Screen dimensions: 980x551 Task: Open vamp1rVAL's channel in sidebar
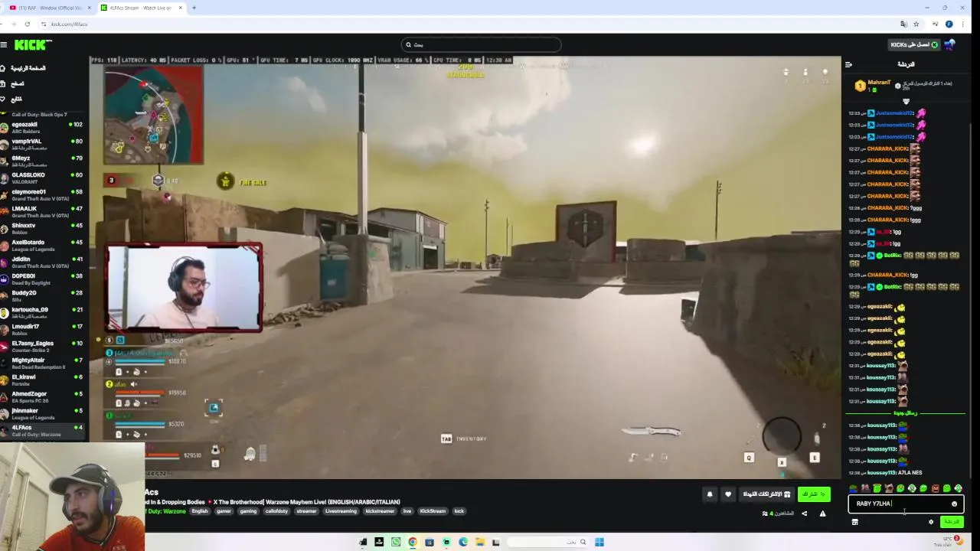point(42,145)
